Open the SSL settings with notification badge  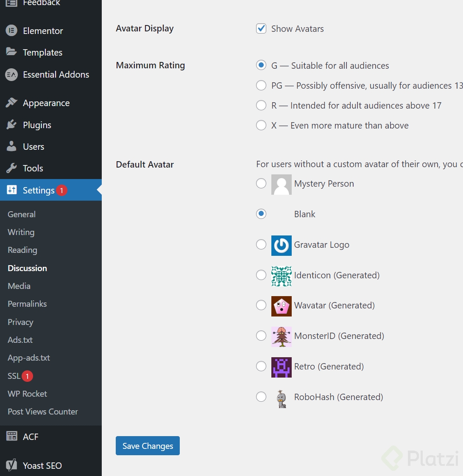pyautogui.click(x=13, y=376)
